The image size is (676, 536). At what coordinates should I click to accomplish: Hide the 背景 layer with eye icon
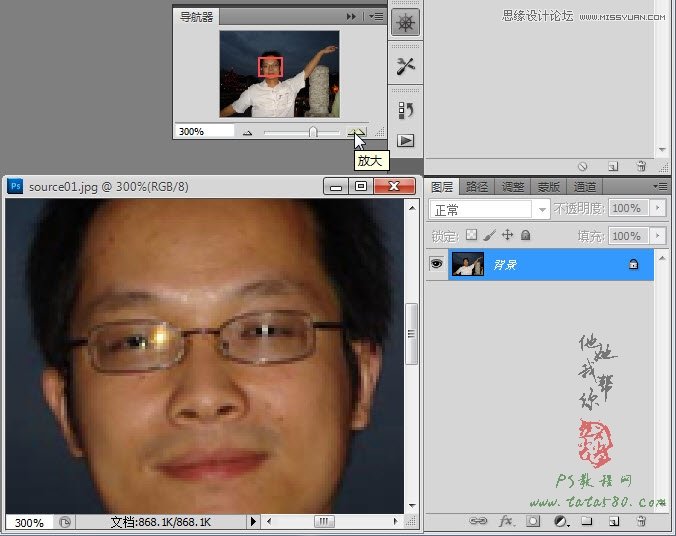coord(437,264)
